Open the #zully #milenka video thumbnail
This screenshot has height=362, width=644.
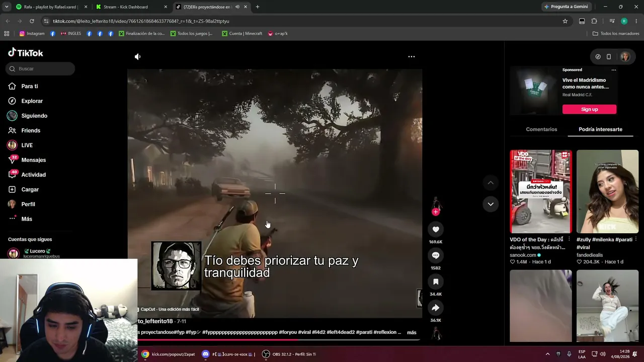click(x=607, y=192)
